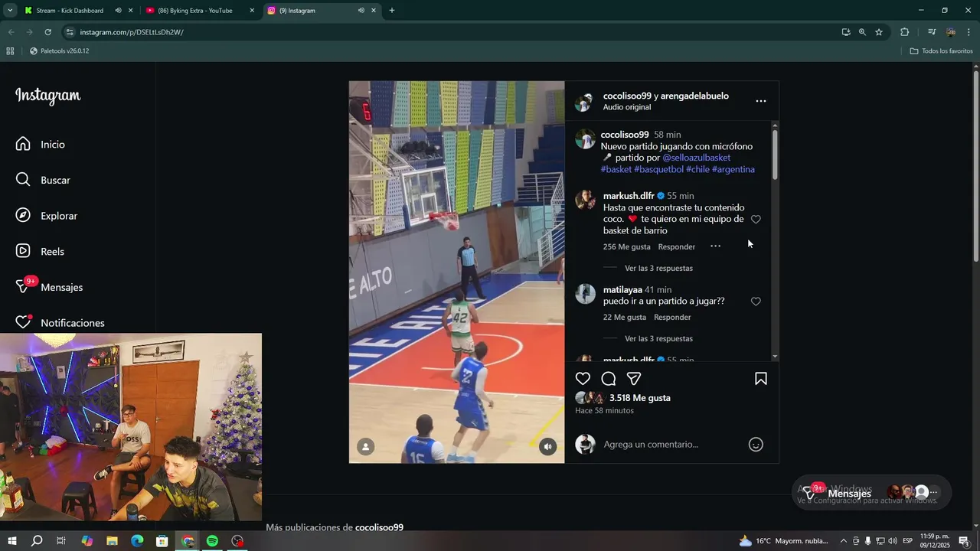Screen dimensions: 980x551
Task: Reply to markush.dlfr's comment
Action: pyautogui.click(x=677, y=247)
